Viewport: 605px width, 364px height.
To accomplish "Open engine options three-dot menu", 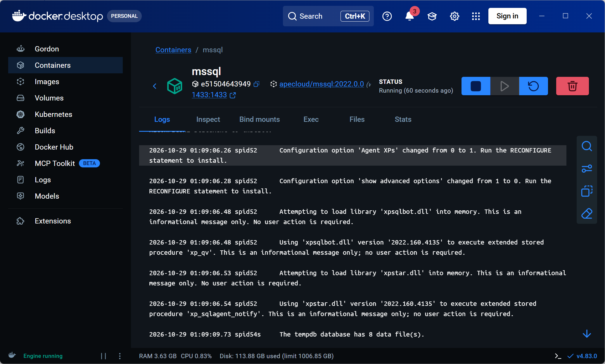I will pyautogui.click(x=120, y=356).
